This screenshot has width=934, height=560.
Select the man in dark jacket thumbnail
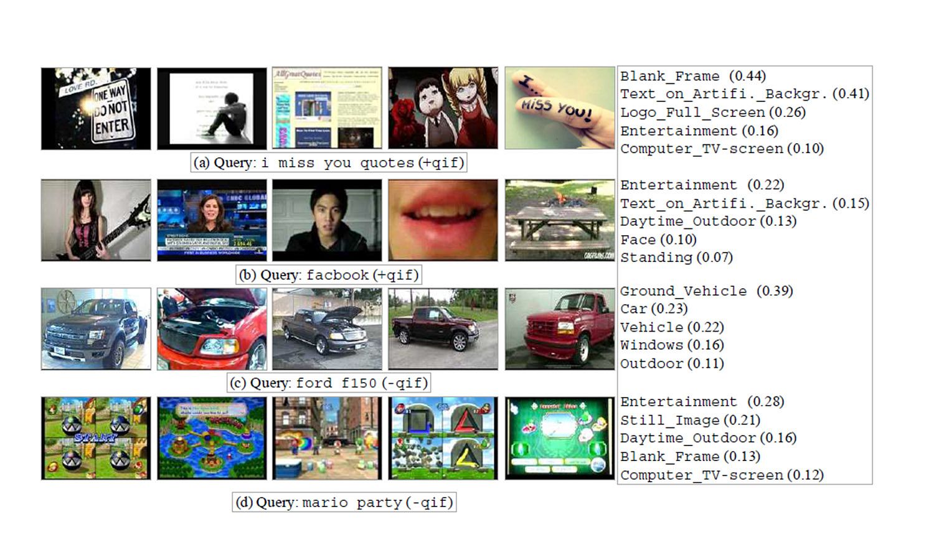click(327, 220)
